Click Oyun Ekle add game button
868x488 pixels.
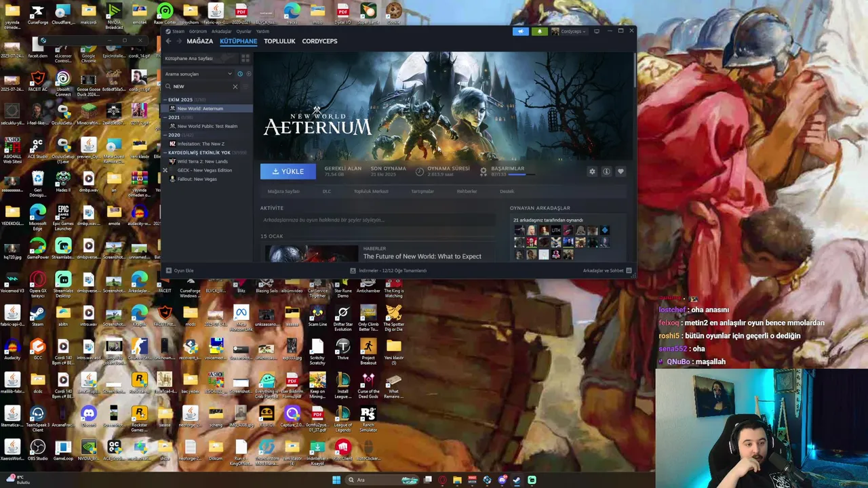(180, 270)
